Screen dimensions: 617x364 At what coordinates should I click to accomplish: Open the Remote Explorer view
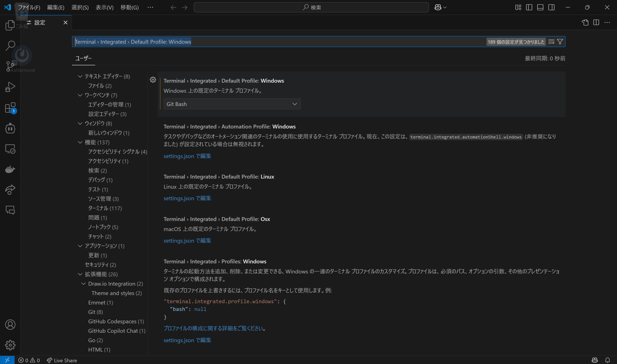pos(10,149)
